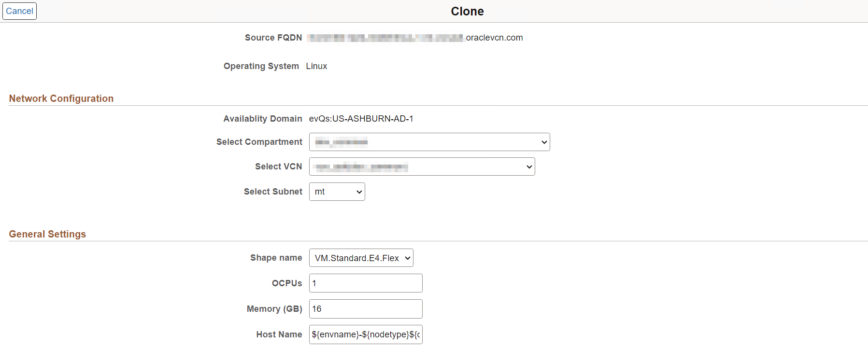
Task: Click the Host Name label
Action: pyautogui.click(x=279, y=334)
